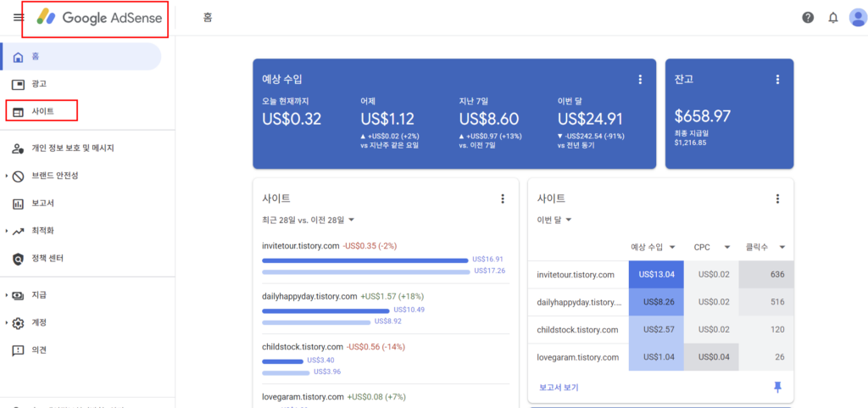Go to 홈 in sidebar
The image size is (868, 408).
coord(81,57)
